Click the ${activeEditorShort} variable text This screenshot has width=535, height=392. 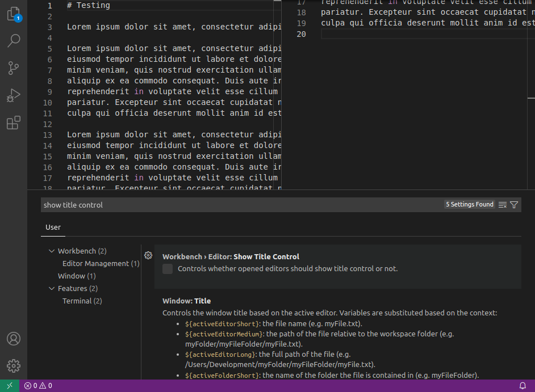pyautogui.click(x=222, y=324)
